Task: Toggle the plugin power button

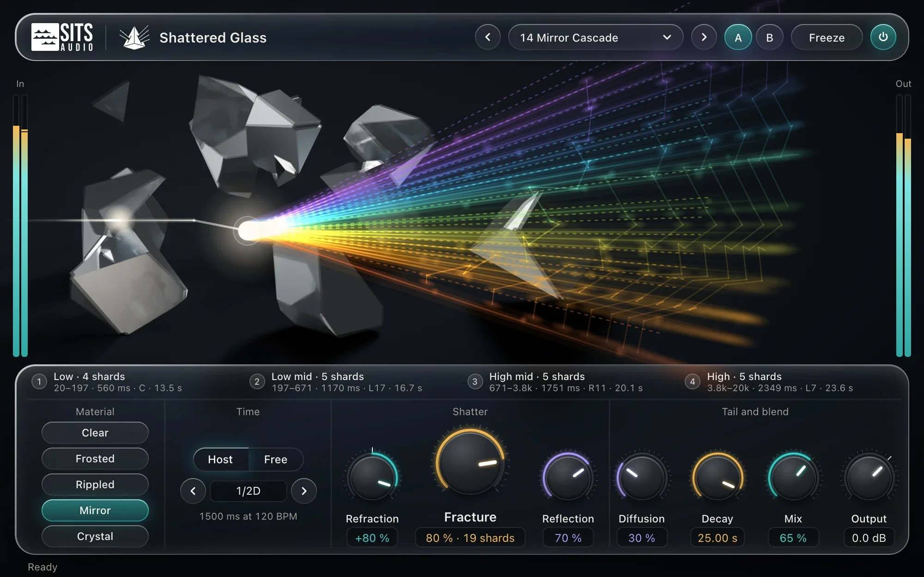Action: [x=883, y=37]
